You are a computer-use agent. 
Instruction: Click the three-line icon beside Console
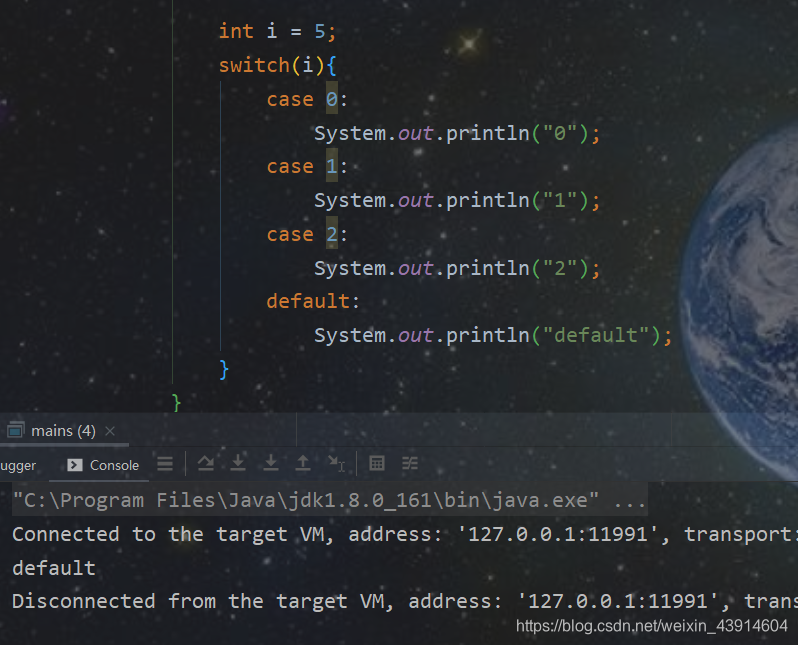[165, 463]
